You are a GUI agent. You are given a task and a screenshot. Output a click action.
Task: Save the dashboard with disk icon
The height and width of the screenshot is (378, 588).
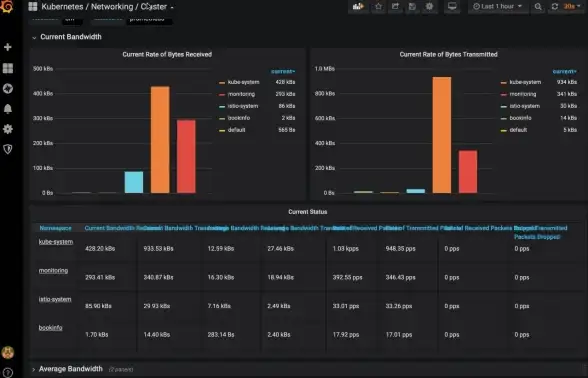coord(412,6)
